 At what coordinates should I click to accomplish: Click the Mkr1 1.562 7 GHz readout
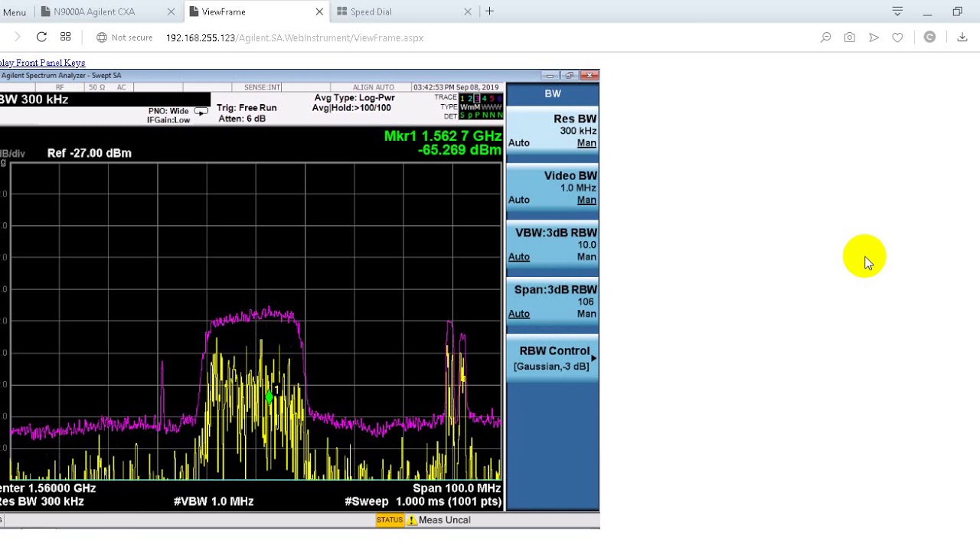(x=443, y=136)
